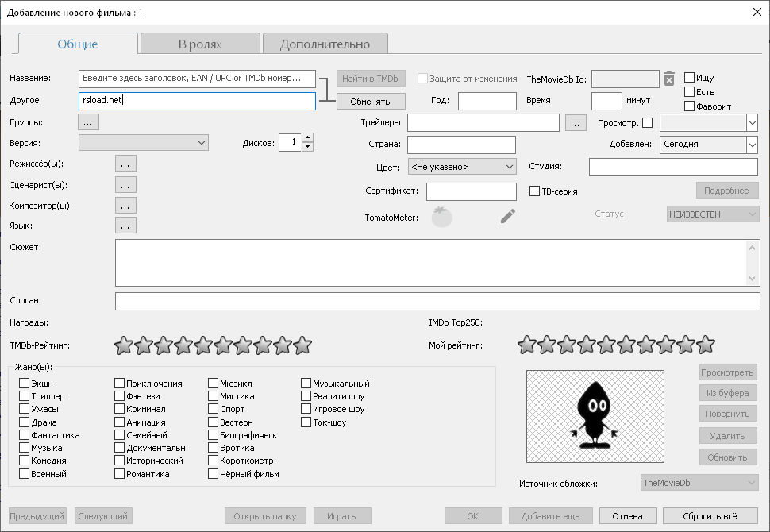Click the Найти в TMDb button

tap(371, 79)
